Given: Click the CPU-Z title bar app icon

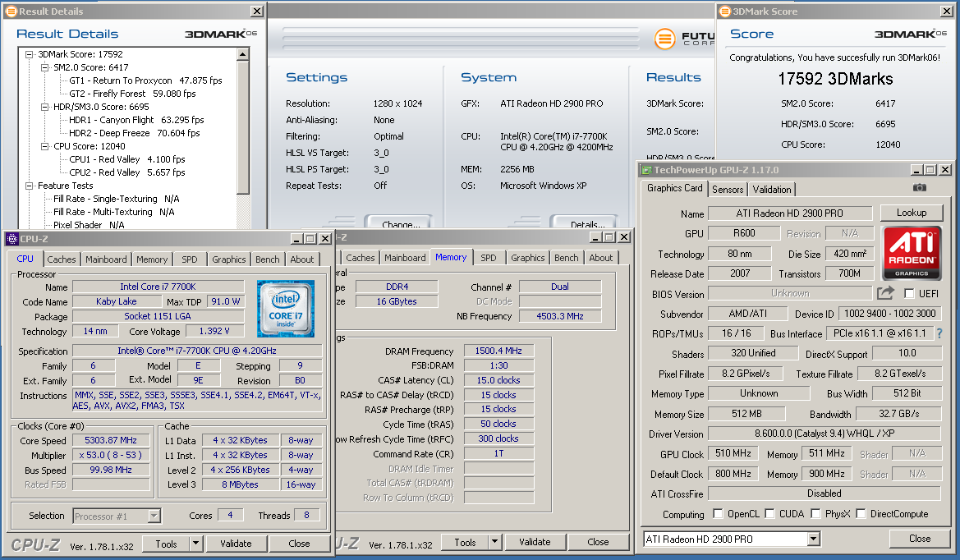Looking at the screenshot, I should coord(11,239).
